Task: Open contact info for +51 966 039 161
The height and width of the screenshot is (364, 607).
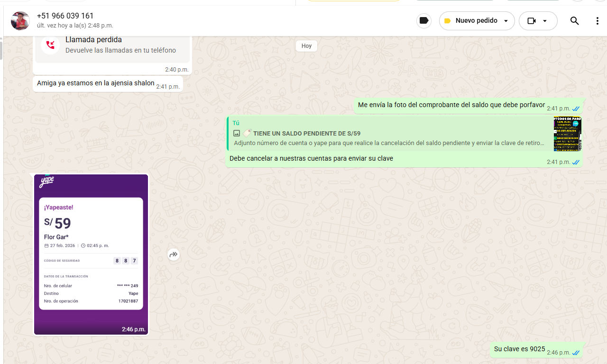Action: 65,16
